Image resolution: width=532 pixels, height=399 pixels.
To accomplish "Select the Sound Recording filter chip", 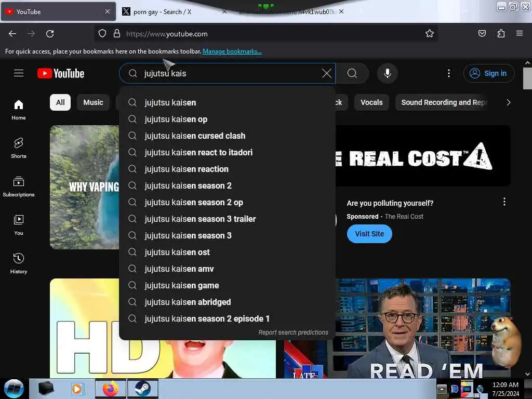I will (x=443, y=102).
